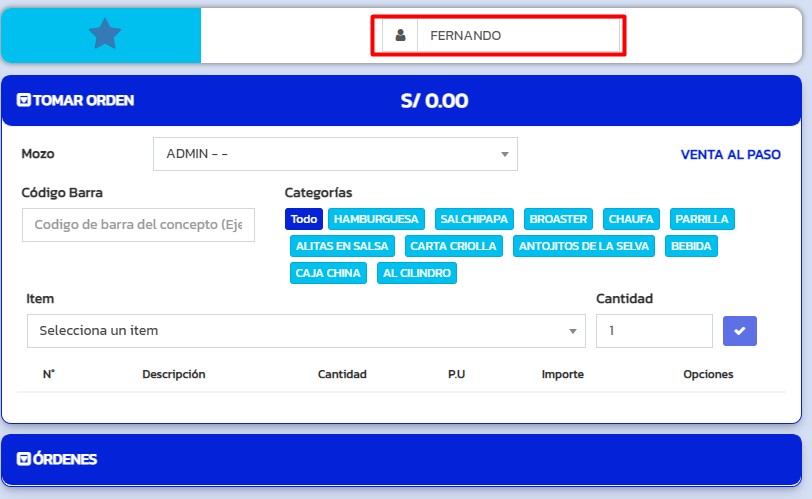Click the ÓRDENES panel icon
The image size is (812, 499).
point(24,459)
